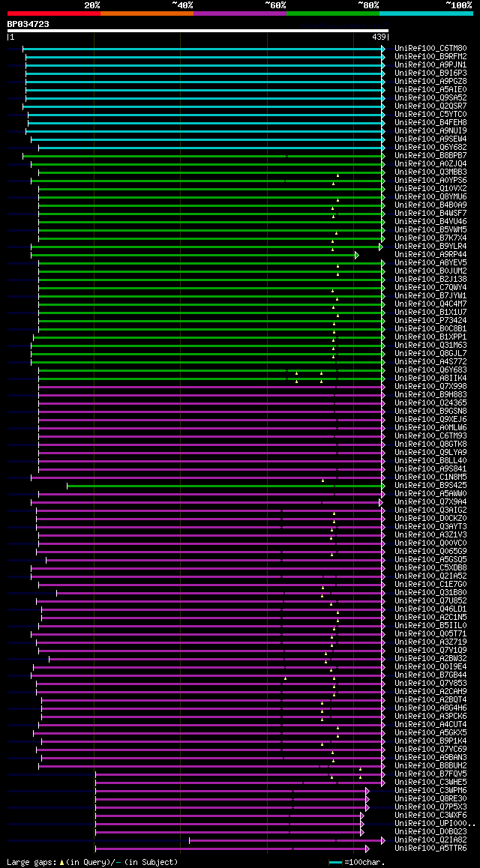The width and height of the screenshot is (480, 868).
Task: Select the UniRef100_Q9SA52 label
Action: [x=430, y=98]
